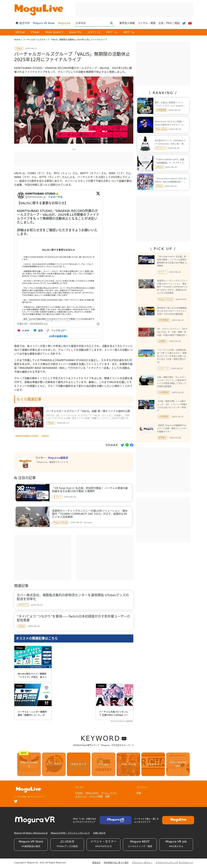Click the MoguLive編集部 writer link
Viewport: 207px width, 868px height.
(x=58, y=458)
